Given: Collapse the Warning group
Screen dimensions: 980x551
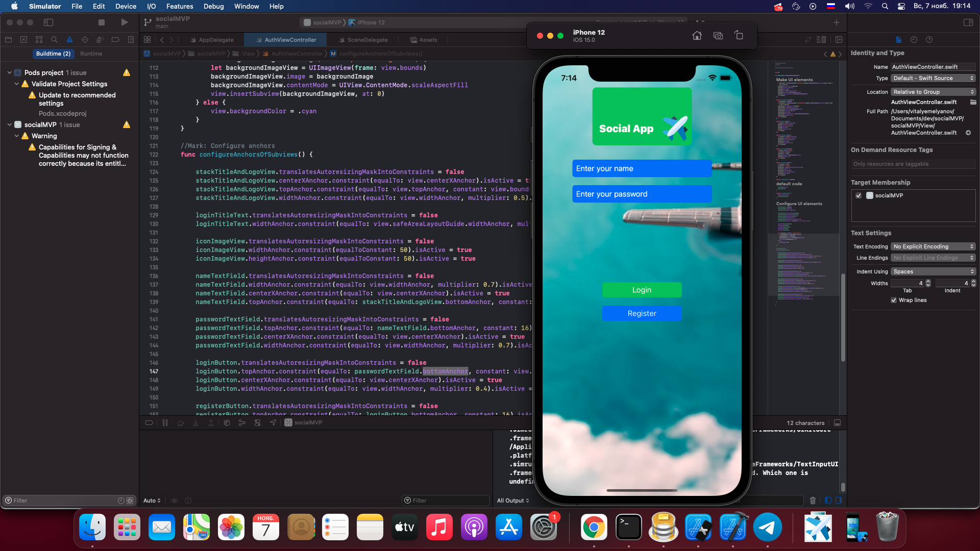Looking at the screenshot, I should pyautogui.click(x=16, y=136).
